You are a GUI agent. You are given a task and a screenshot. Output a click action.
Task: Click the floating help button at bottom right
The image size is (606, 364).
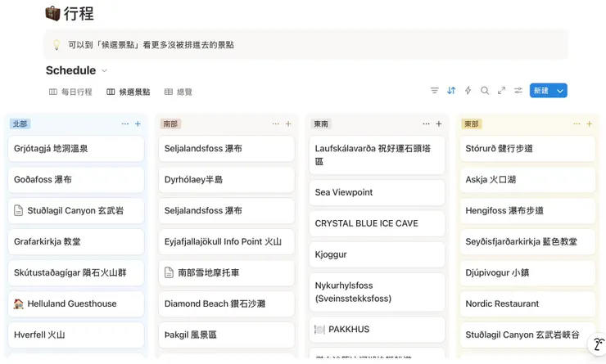[x=598, y=344]
